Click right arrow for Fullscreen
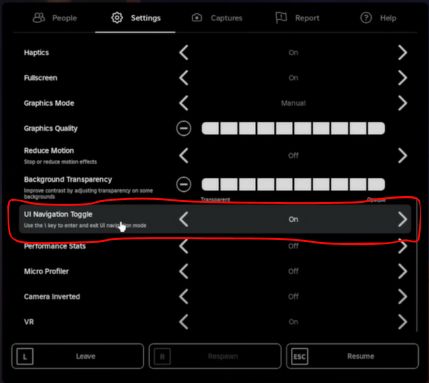 [x=403, y=78]
